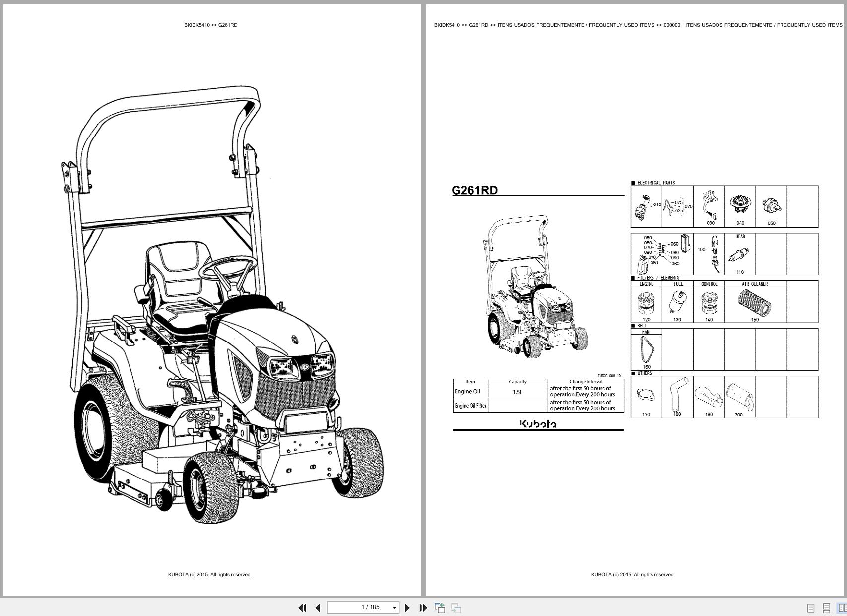Viewport: 847px width, 616px height.
Task: Click the small G261RD mower image
Action: click(x=535, y=287)
